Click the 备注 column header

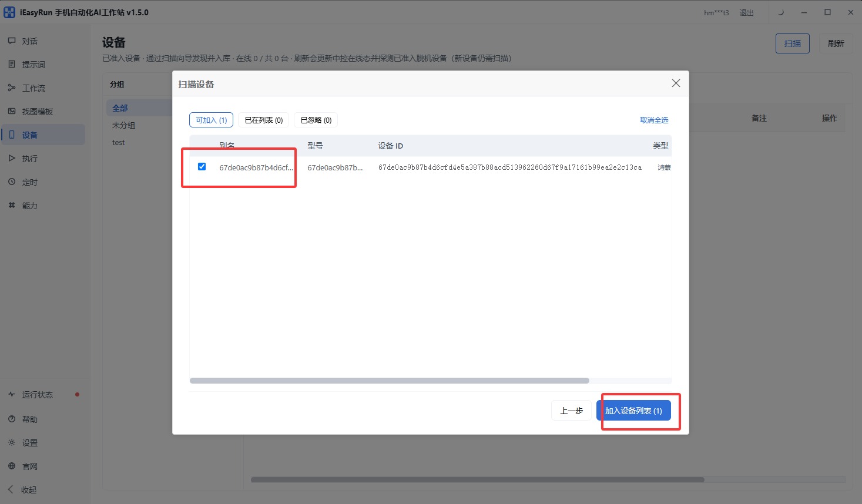(x=759, y=118)
